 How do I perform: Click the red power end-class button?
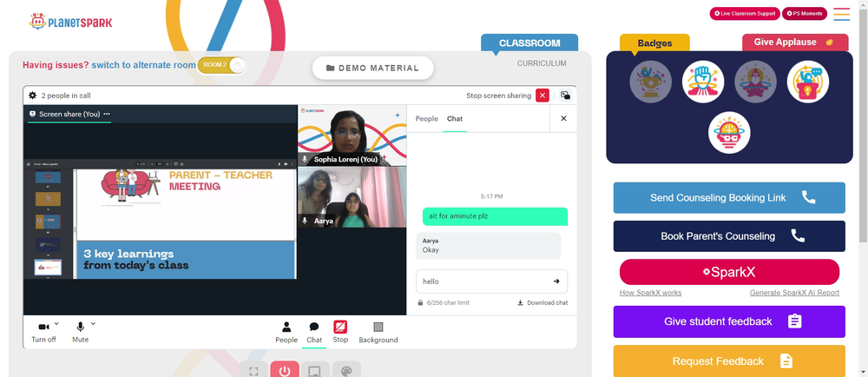pos(285,370)
